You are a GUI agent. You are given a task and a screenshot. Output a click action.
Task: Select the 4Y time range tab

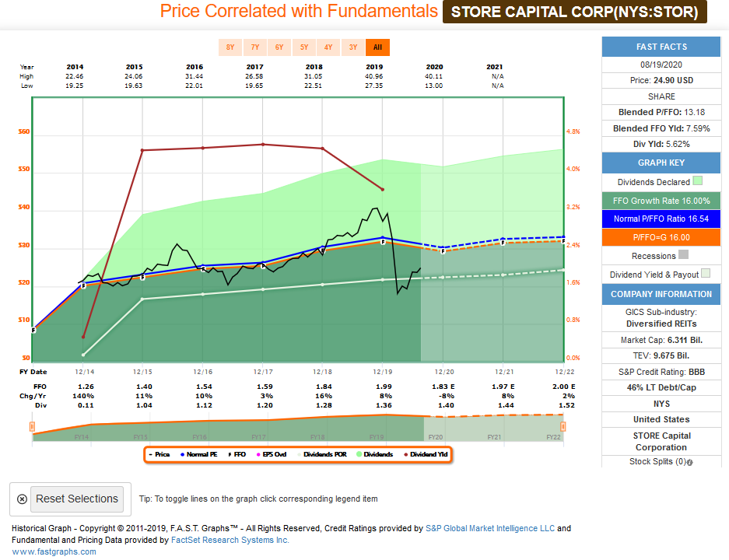click(328, 47)
